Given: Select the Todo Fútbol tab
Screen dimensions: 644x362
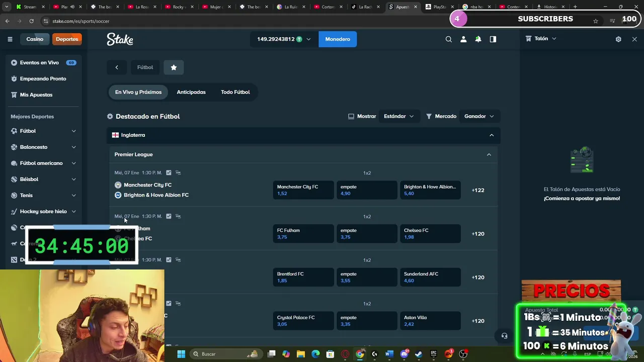Looking at the screenshot, I should (x=235, y=92).
